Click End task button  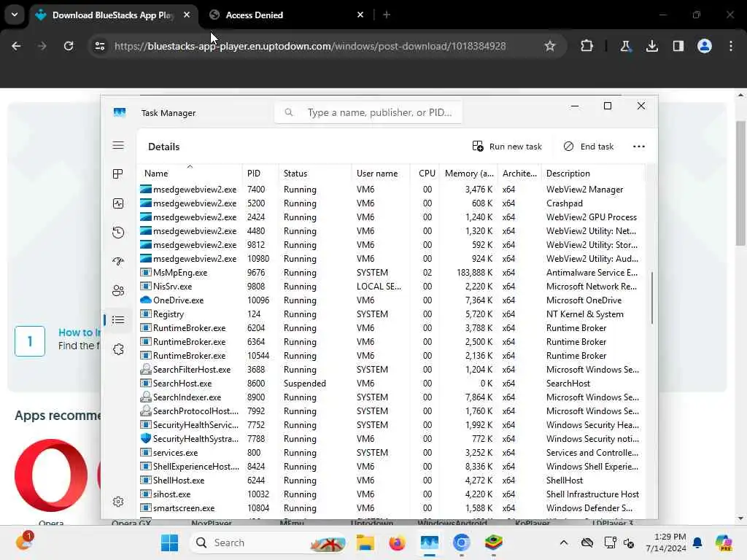pyautogui.click(x=589, y=147)
